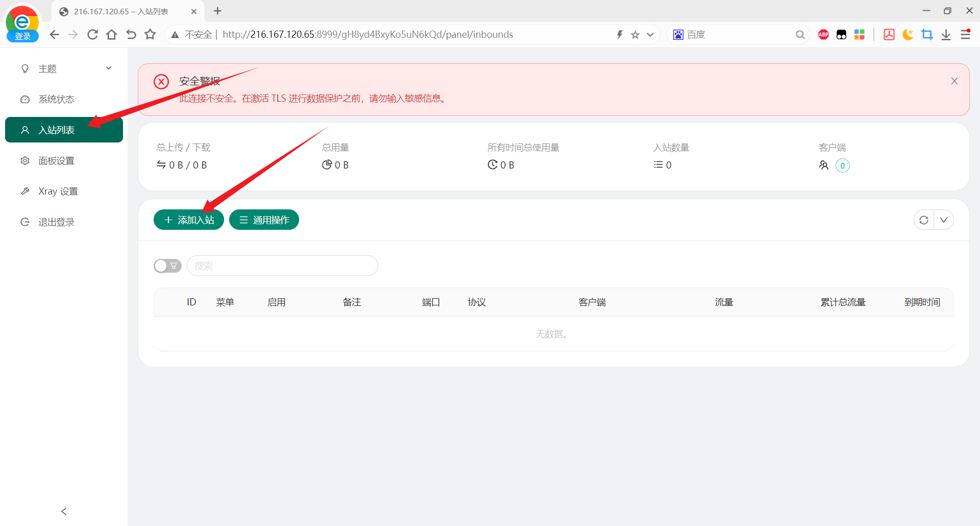Click the screenshot crop tool icon

tap(927, 35)
